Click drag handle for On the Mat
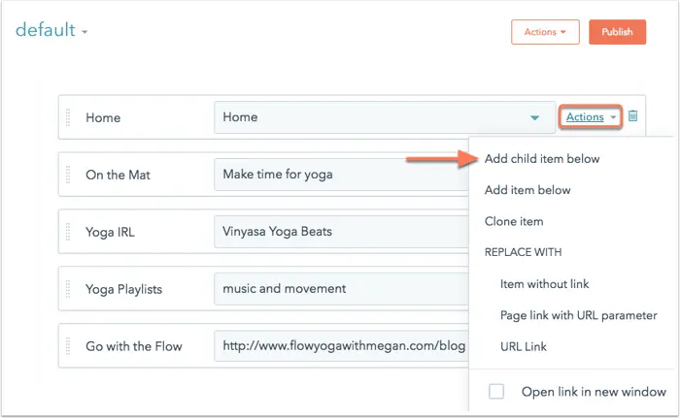Image resolution: width=680 pixels, height=418 pixels. [68, 174]
